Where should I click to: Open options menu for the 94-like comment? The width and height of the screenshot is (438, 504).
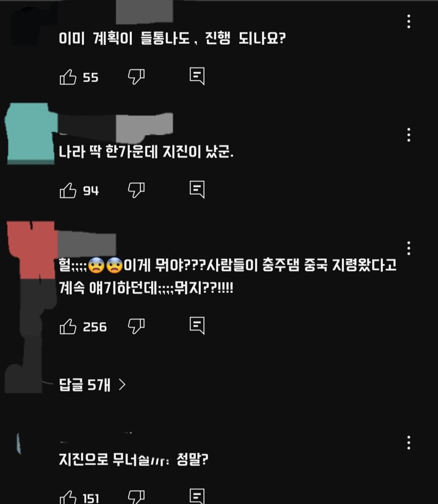[408, 135]
